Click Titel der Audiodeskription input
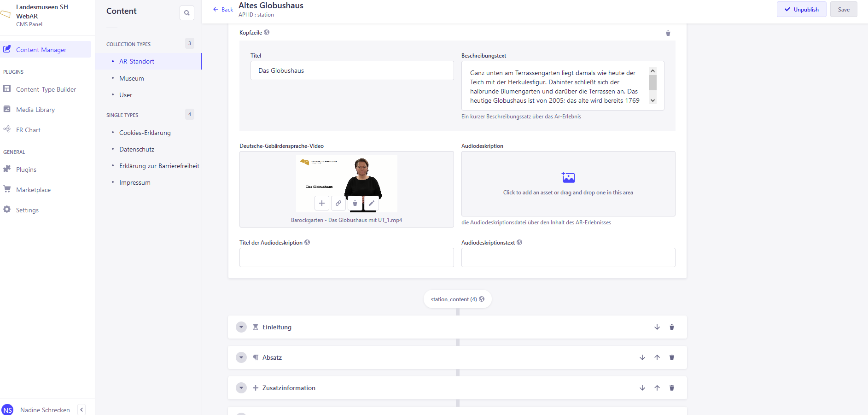This screenshot has width=868, height=415. click(x=347, y=257)
